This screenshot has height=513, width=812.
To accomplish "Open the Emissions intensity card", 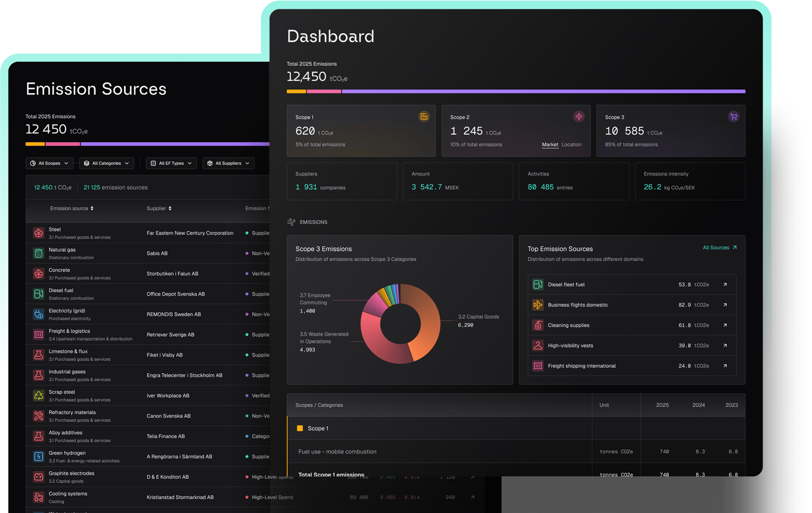I will pyautogui.click(x=690, y=181).
